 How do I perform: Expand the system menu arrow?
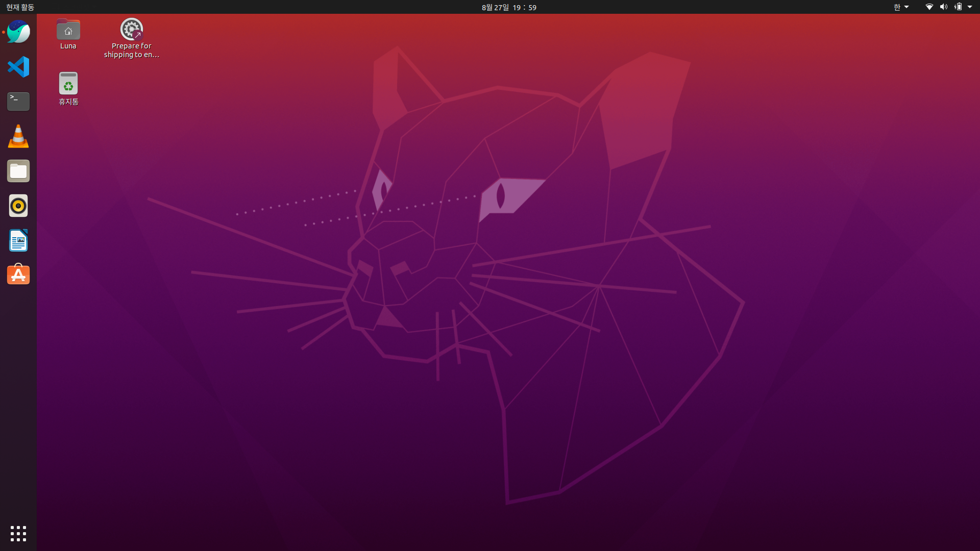970,7
